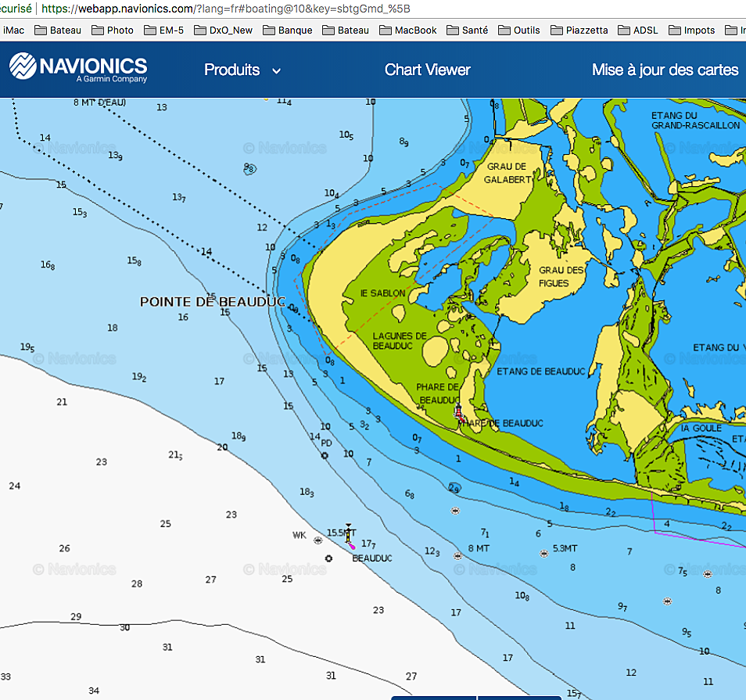Click the 8 MT D'EAU label

99,102
